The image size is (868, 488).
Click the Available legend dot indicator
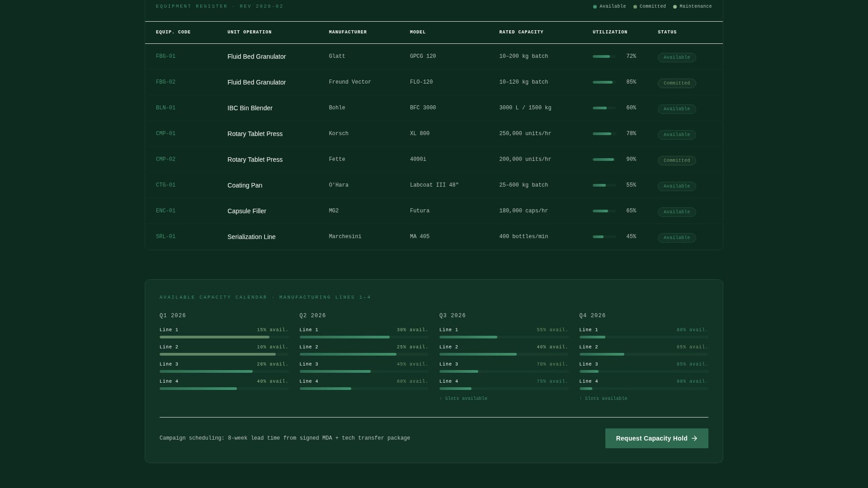tap(594, 7)
